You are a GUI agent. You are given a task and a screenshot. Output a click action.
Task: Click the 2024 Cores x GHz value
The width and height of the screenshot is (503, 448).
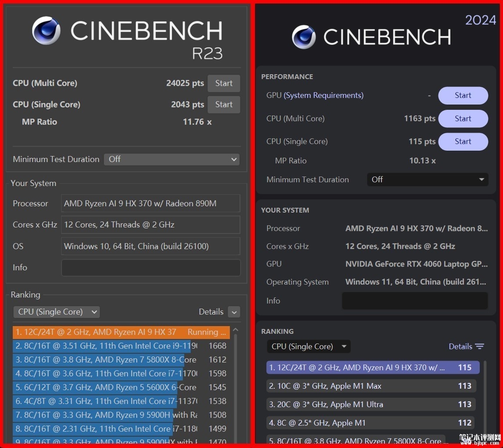400,246
